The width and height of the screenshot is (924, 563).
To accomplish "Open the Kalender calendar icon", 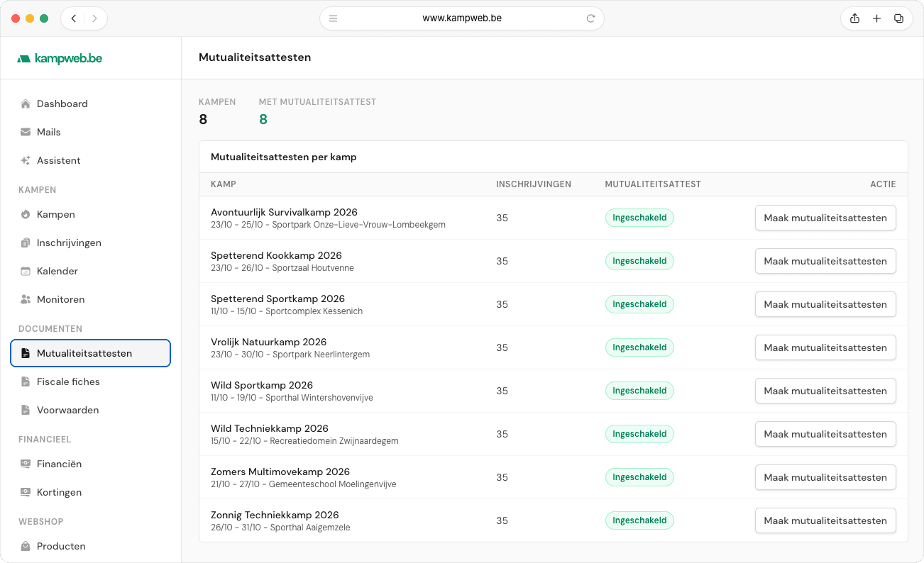I will point(26,271).
